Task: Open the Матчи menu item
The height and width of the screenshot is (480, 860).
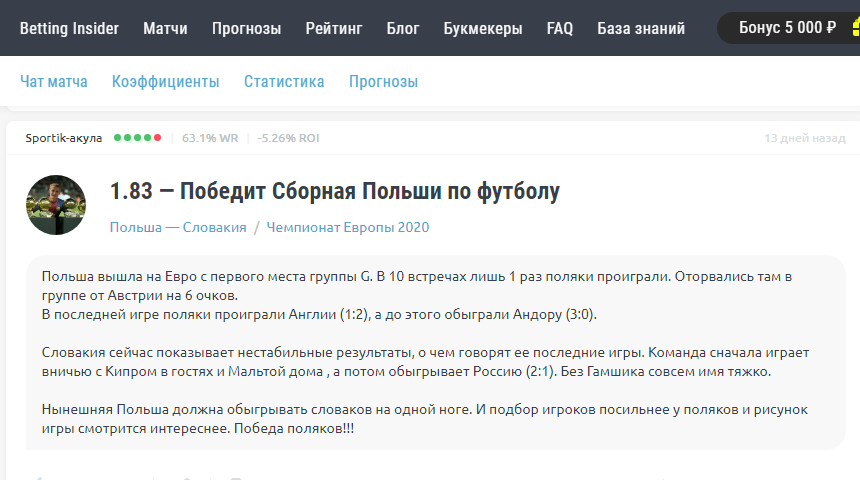Action: point(165,28)
